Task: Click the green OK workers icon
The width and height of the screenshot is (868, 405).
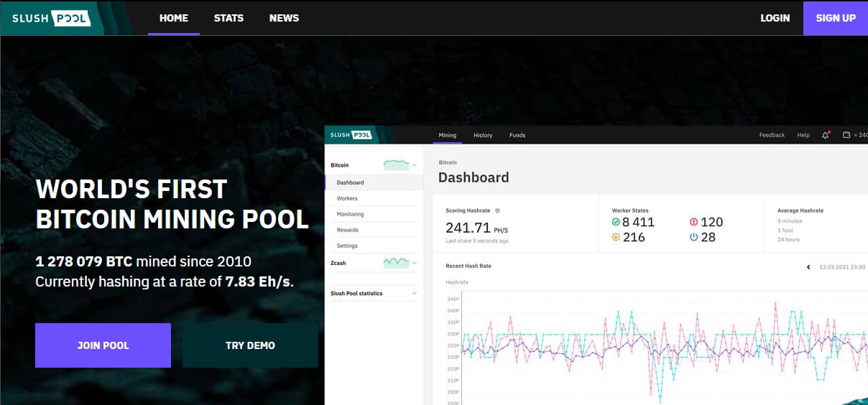Action: point(616,222)
